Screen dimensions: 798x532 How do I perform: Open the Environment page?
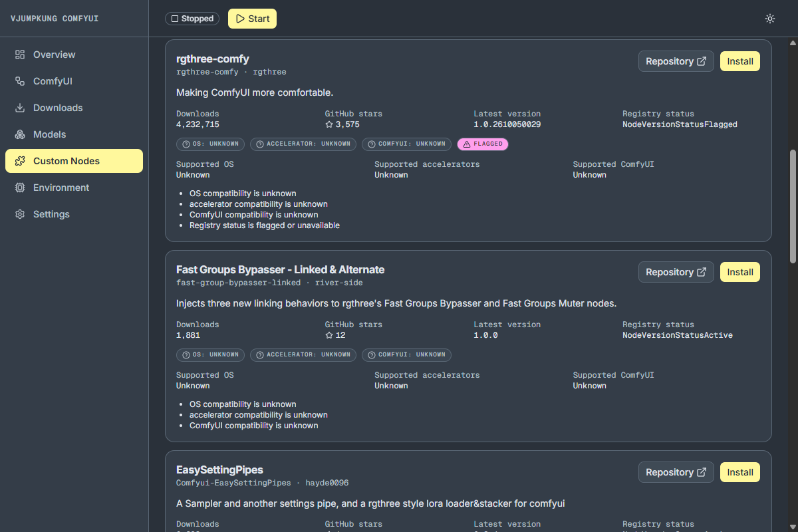tap(74, 188)
